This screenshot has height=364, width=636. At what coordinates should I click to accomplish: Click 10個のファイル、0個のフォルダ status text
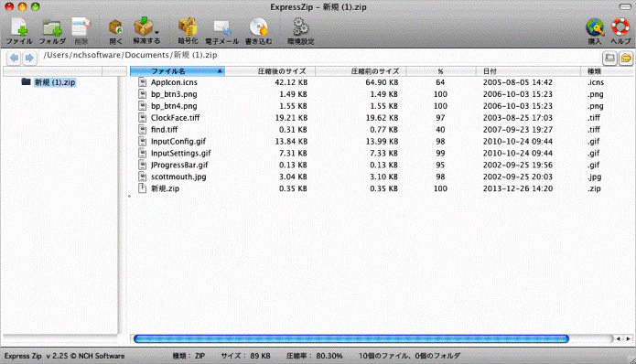tap(409, 356)
